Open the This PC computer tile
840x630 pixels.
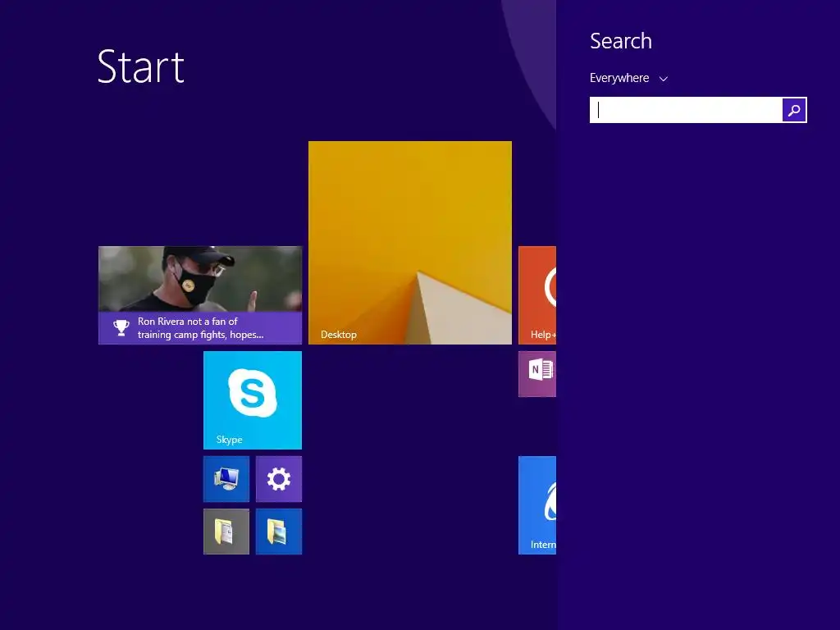[x=226, y=479]
